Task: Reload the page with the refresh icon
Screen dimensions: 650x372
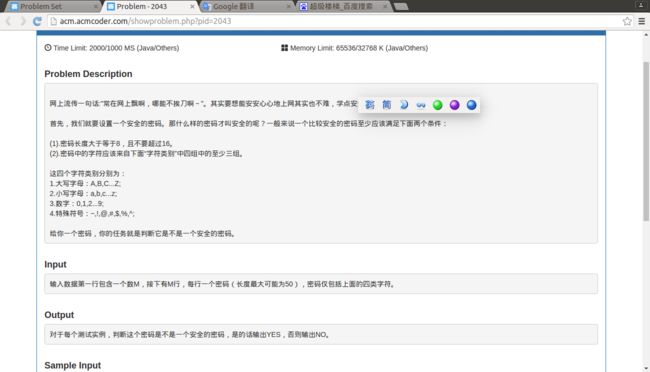Action: click(x=37, y=21)
